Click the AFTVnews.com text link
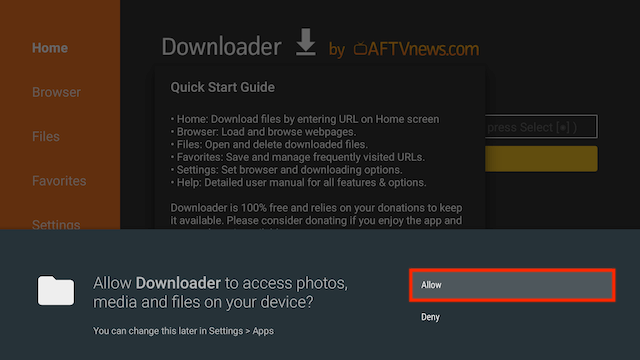The height and width of the screenshot is (360, 640). click(x=423, y=49)
